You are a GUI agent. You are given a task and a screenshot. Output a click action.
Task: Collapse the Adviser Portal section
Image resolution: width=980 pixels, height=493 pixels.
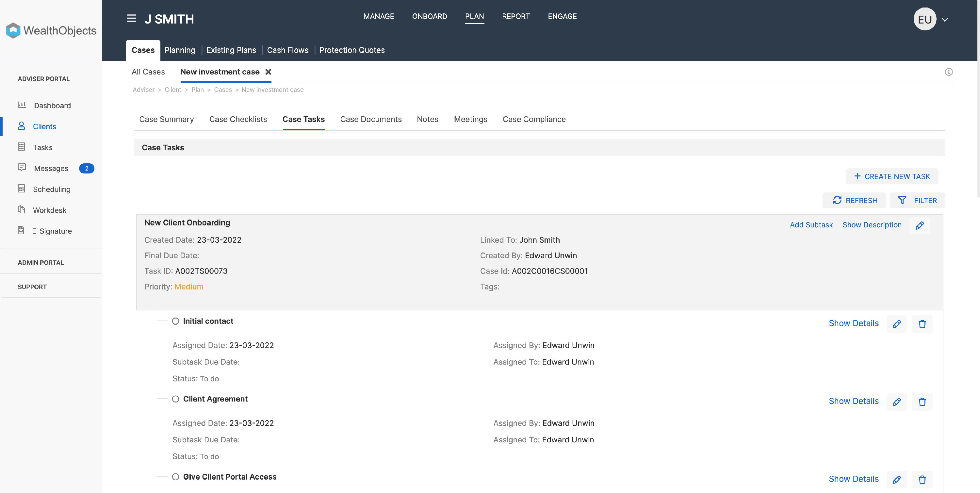43,79
